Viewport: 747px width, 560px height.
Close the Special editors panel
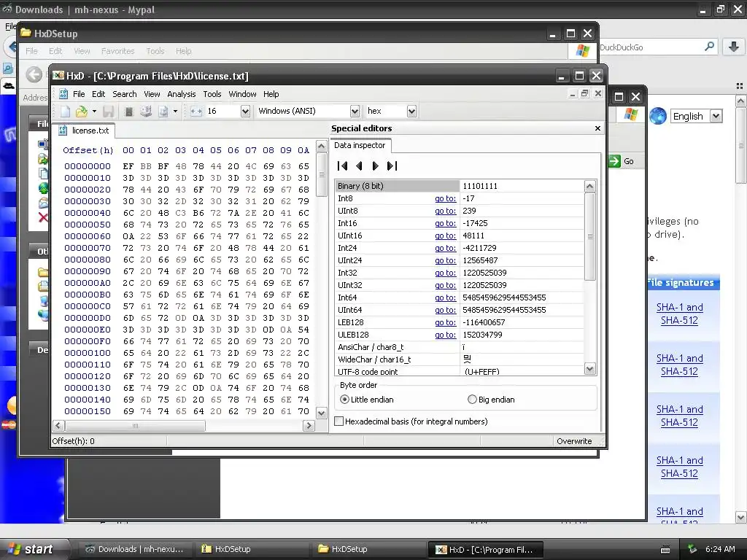click(x=597, y=128)
